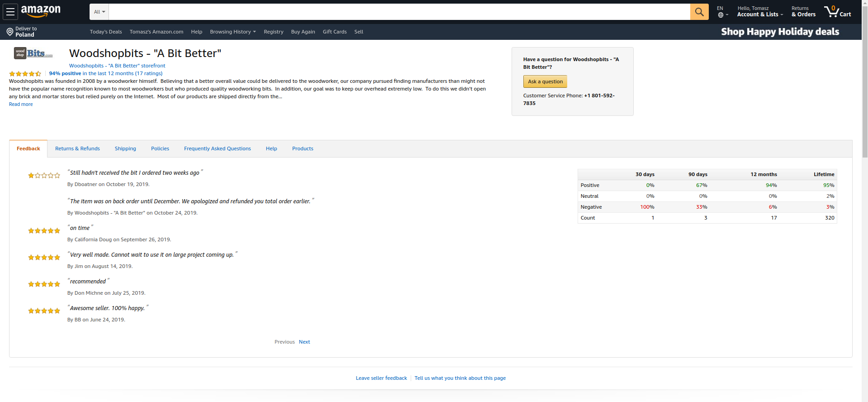Open Returns & Orders

coord(803,11)
